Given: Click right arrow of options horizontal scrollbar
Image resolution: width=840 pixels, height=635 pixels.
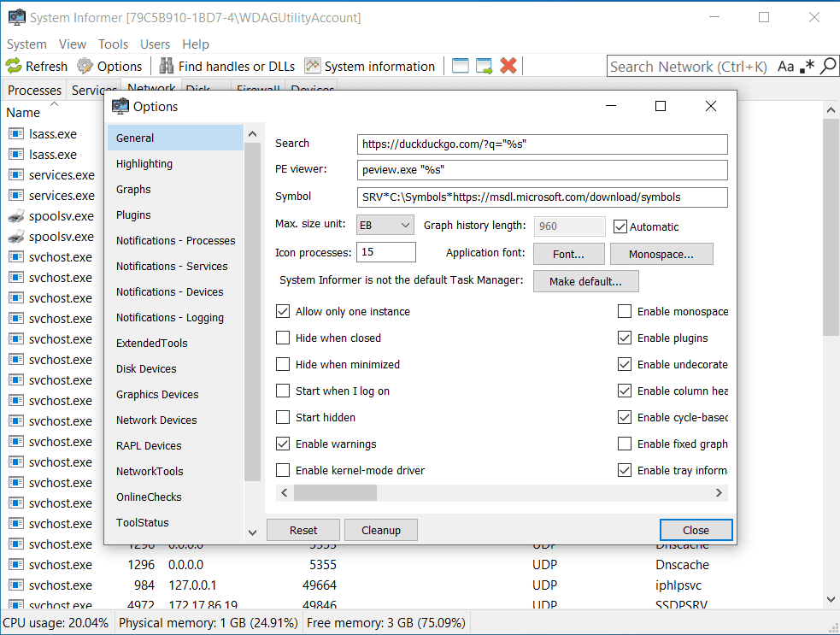Looking at the screenshot, I should coord(719,492).
